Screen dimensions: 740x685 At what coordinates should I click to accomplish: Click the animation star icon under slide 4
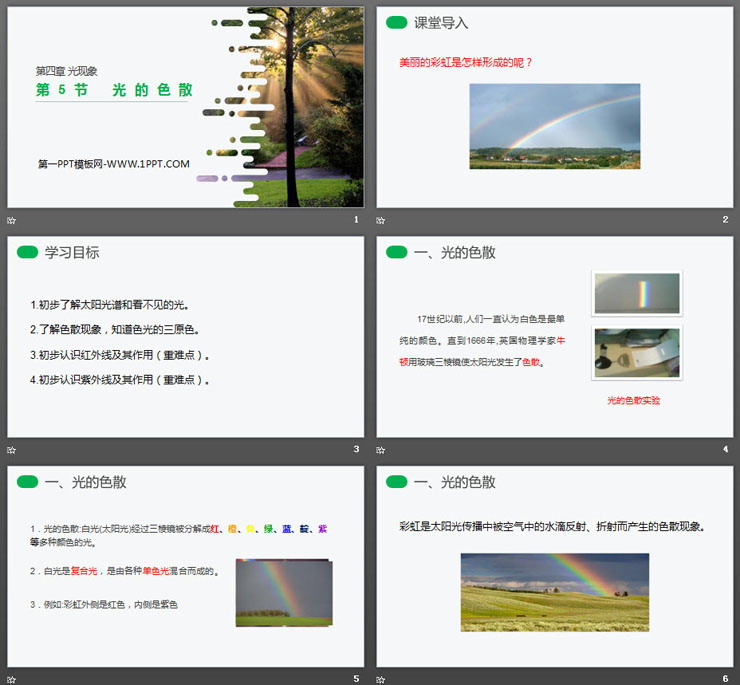(x=381, y=450)
